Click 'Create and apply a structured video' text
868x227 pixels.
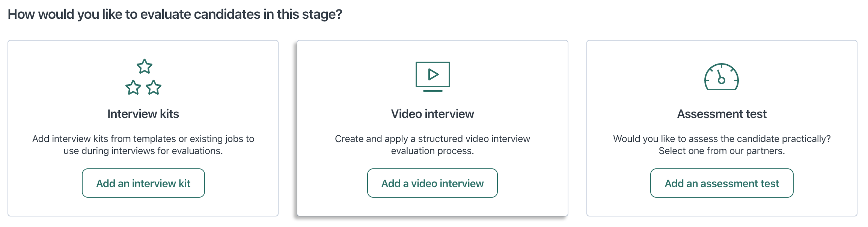[x=432, y=139]
